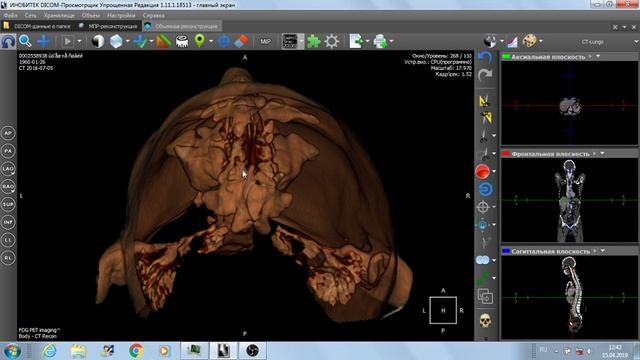The height and width of the screenshot is (360, 640).
Task: Open the Хранилище menu
Action: (59, 16)
